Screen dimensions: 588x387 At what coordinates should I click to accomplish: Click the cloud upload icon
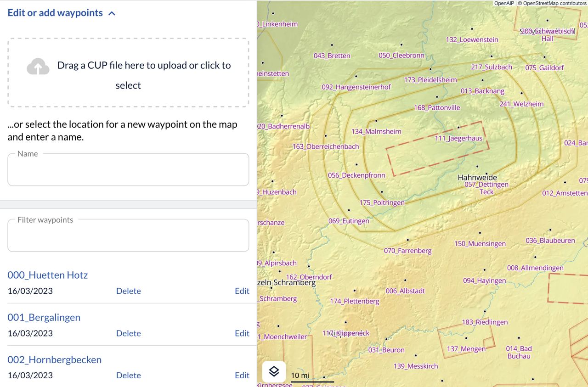click(x=38, y=67)
